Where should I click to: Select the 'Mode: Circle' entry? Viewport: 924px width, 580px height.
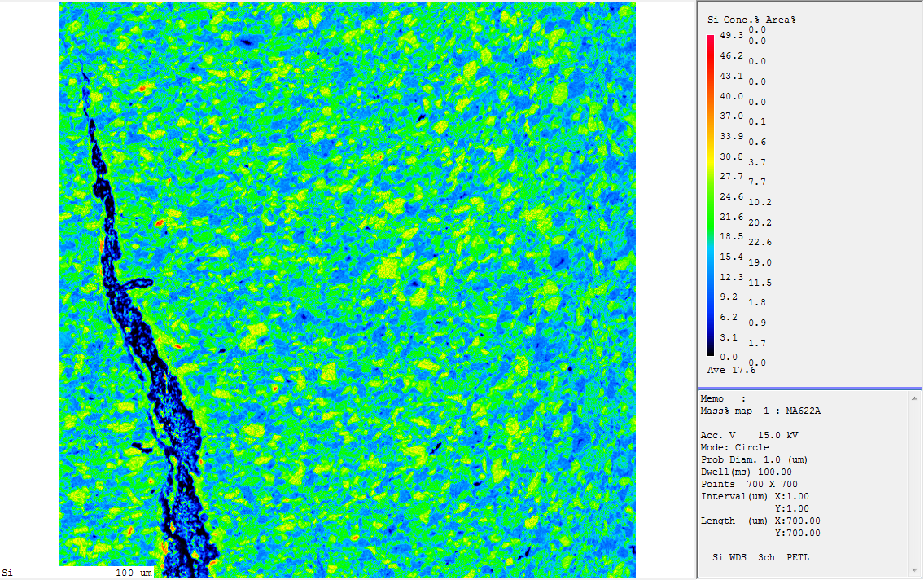coord(734,448)
